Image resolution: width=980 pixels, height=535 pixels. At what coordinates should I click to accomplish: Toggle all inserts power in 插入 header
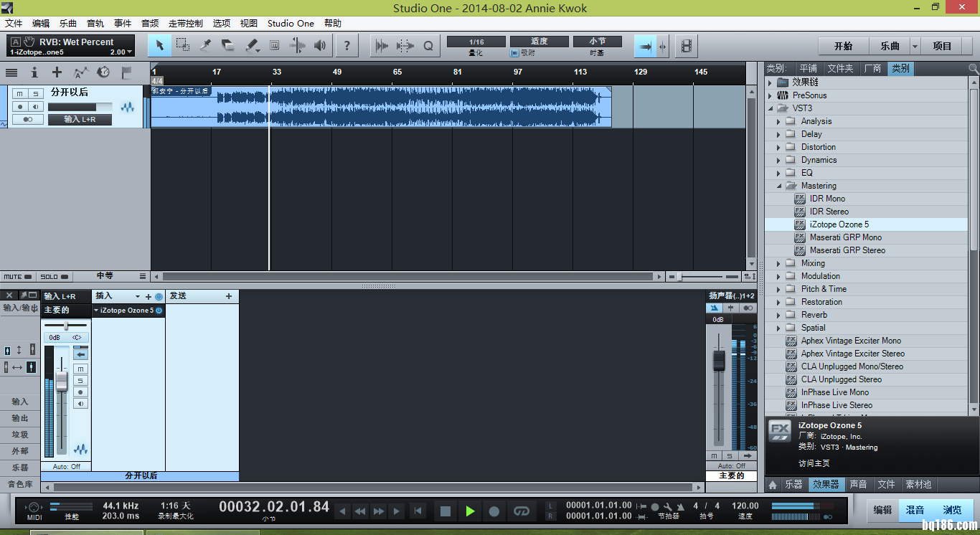click(x=159, y=296)
